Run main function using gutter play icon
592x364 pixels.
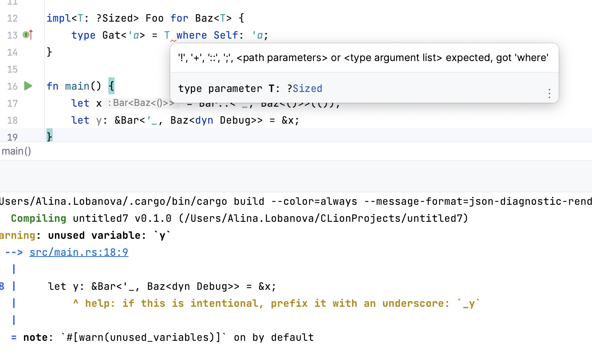pyautogui.click(x=28, y=86)
